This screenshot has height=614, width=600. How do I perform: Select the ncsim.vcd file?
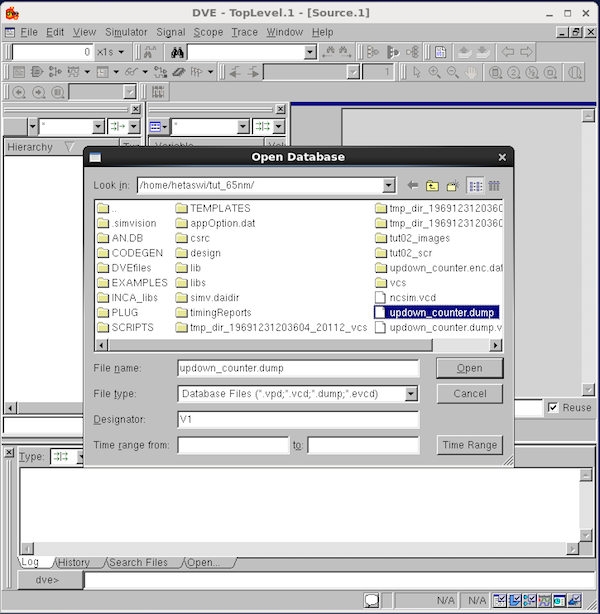click(405, 298)
